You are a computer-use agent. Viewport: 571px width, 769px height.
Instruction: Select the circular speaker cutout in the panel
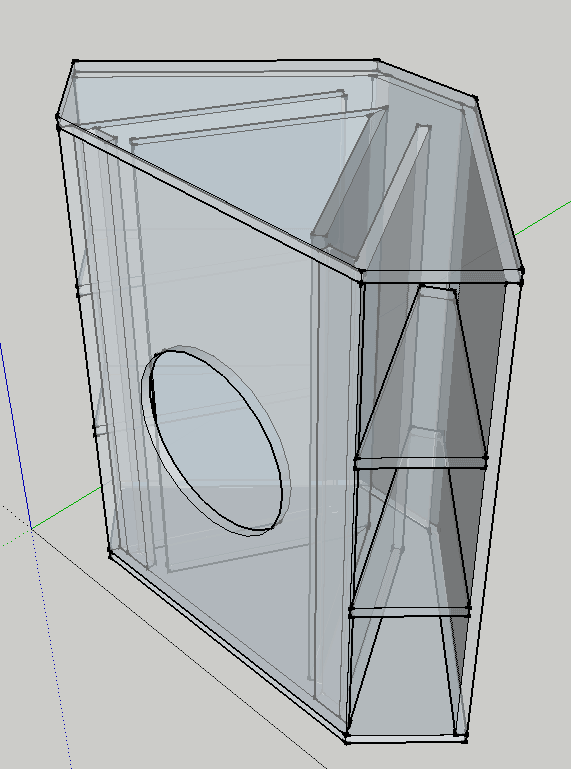[x=216, y=440]
